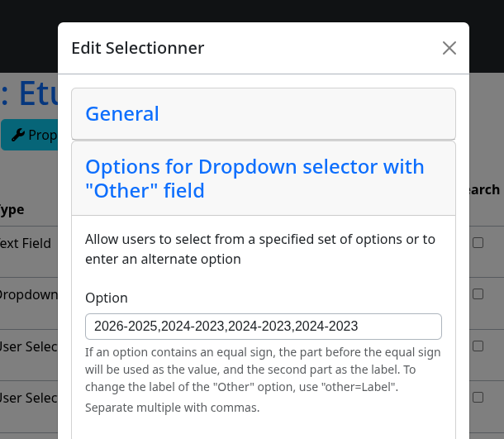Click the blue Etu page heading
This screenshot has width=504, height=439.
click(x=29, y=93)
